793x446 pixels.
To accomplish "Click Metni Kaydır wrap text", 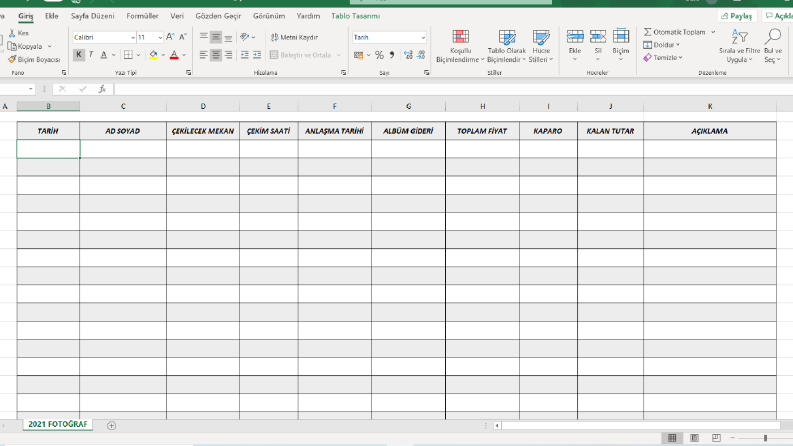I will [x=294, y=37].
